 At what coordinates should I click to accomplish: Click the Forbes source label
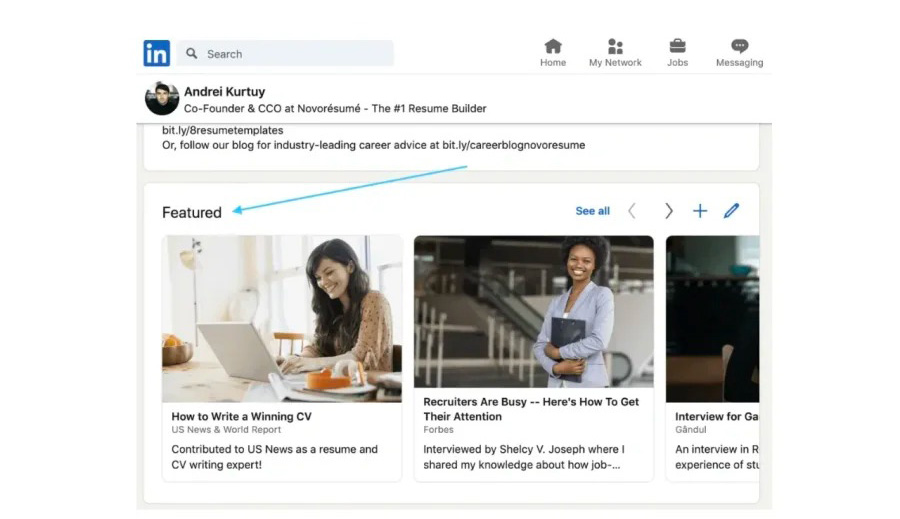pos(439,429)
